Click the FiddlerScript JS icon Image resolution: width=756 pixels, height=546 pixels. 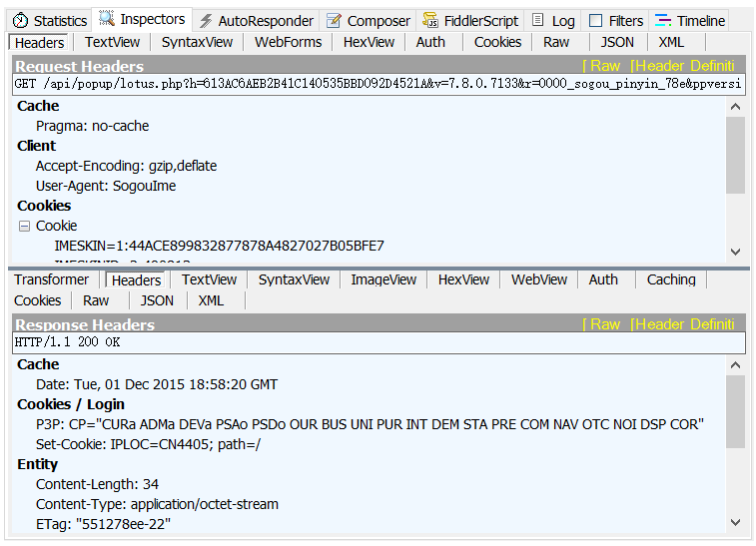tap(430, 21)
